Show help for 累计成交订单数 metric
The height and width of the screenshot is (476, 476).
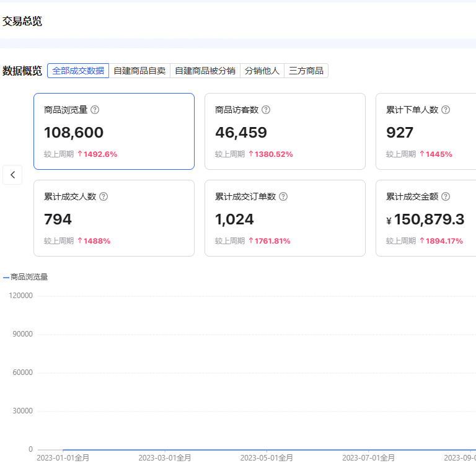(x=283, y=196)
